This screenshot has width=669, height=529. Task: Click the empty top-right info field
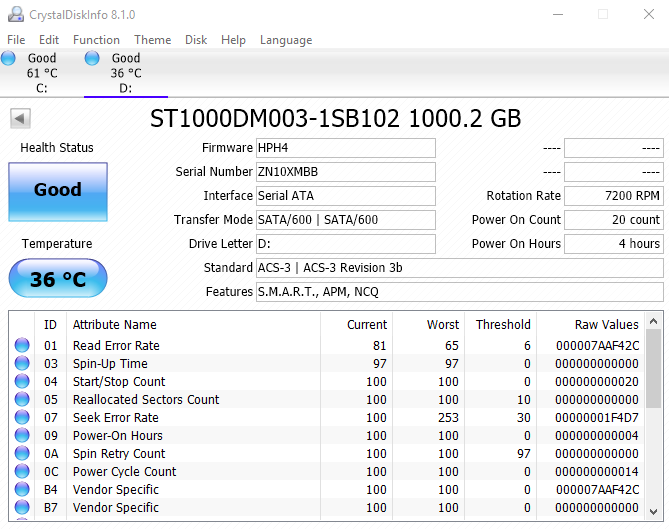614,148
